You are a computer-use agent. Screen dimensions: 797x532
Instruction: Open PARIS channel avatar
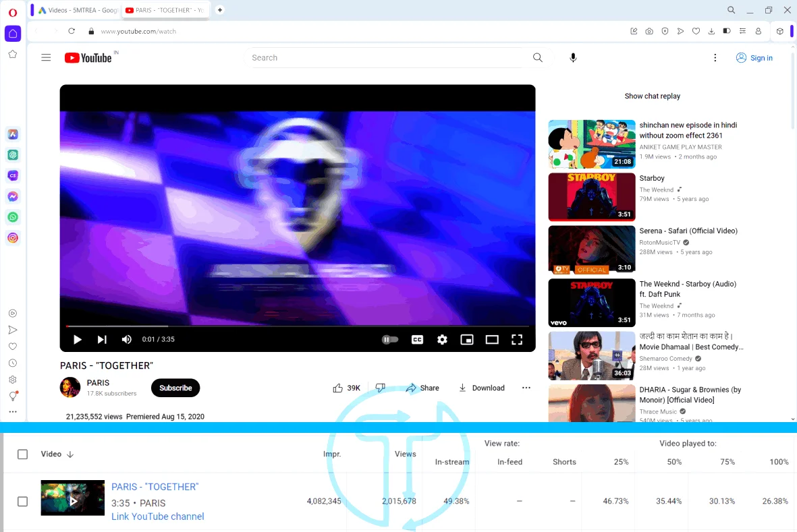tap(70, 387)
